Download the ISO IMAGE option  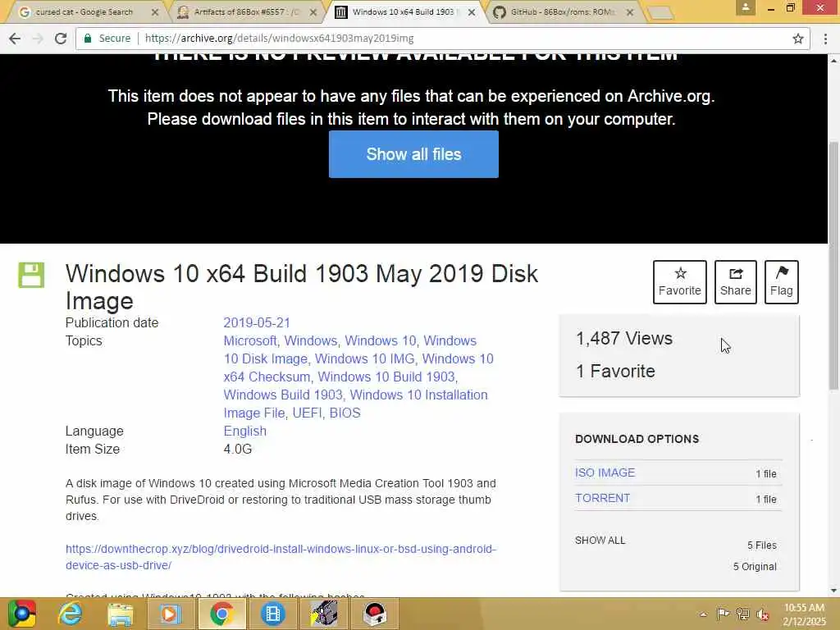(605, 472)
